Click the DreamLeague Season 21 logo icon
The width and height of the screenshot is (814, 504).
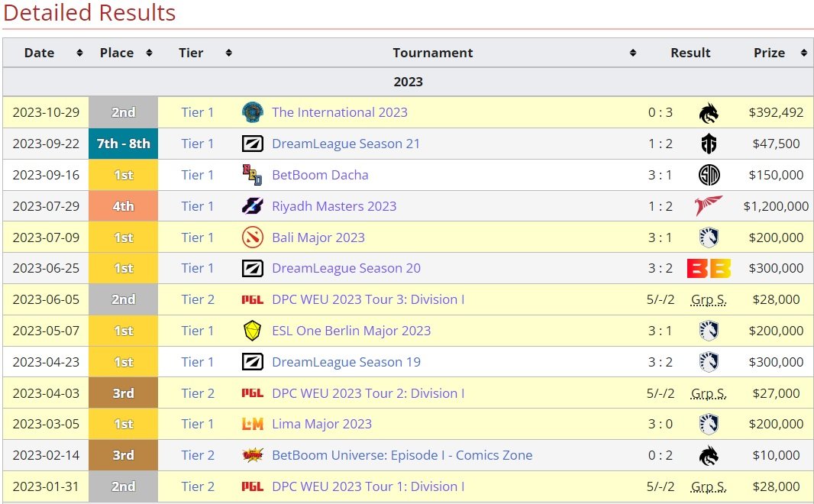[x=253, y=144]
